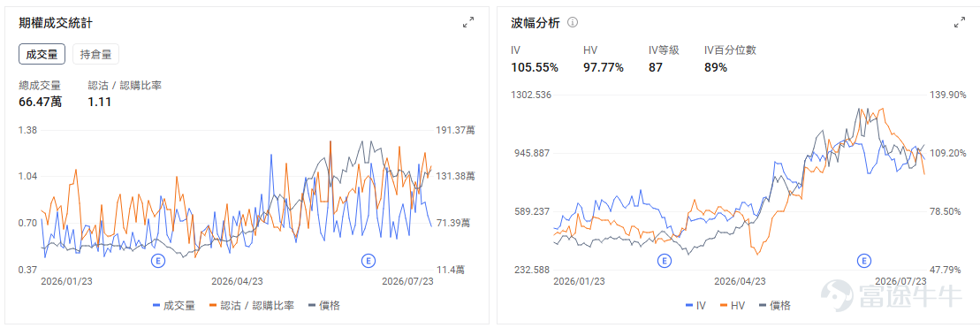The width and height of the screenshot is (980, 328).
Task: Click the 1302.536 price axis label
Action: click(x=530, y=95)
